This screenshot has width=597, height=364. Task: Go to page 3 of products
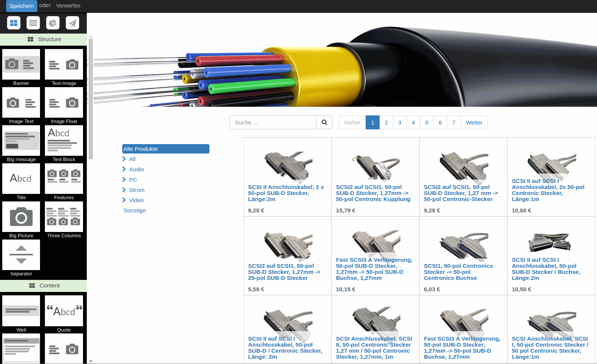(x=400, y=123)
